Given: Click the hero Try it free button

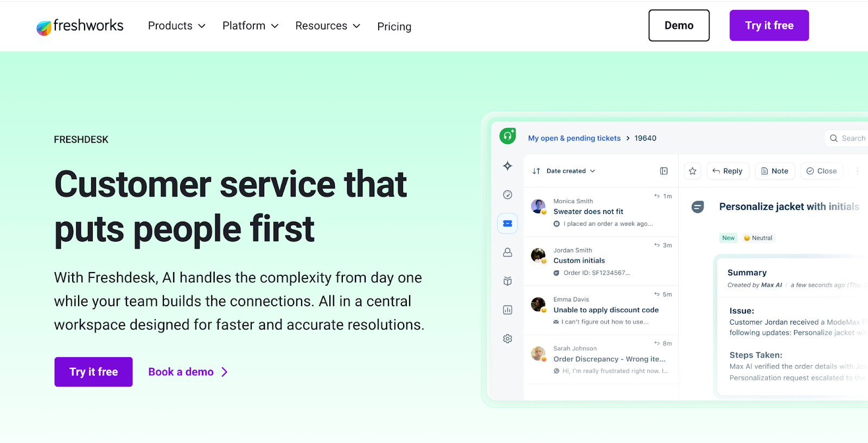Looking at the screenshot, I should pyautogui.click(x=93, y=372).
